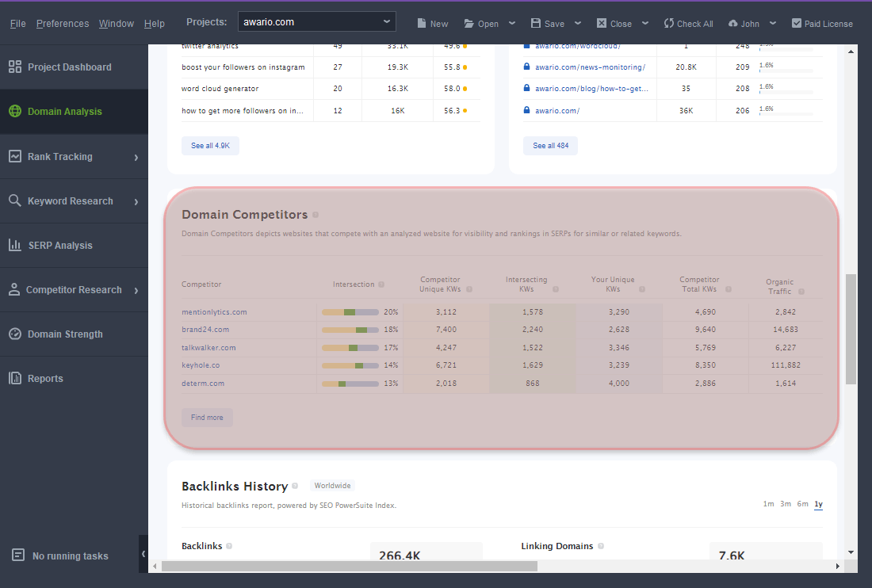
Task: Open competitor determ.com link
Action: (x=203, y=384)
